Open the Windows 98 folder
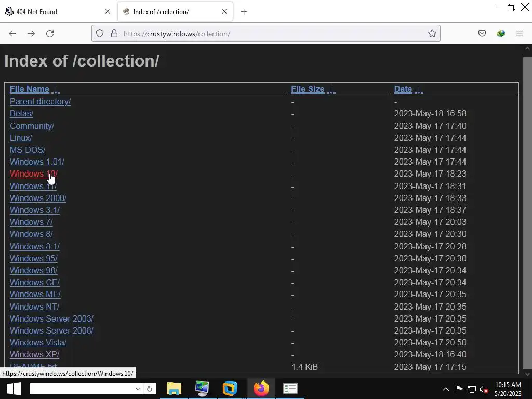The width and height of the screenshot is (532, 399). point(34,270)
